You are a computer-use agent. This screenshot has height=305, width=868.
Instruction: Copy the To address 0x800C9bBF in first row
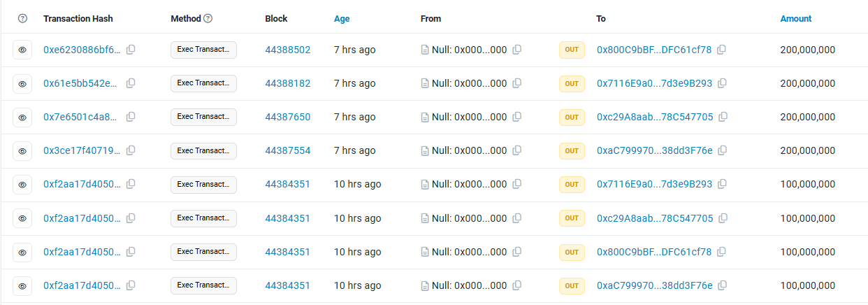click(x=722, y=50)
